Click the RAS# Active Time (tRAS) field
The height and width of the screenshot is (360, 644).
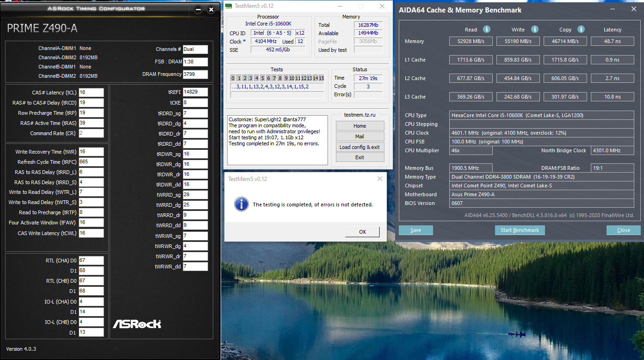point(91,123)
